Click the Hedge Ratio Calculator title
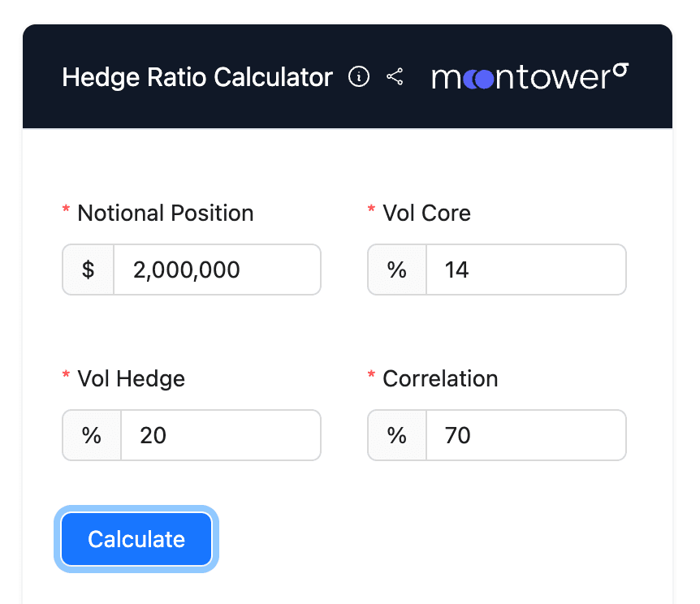Viewport: 700px width, 604px height. [197, 77]
